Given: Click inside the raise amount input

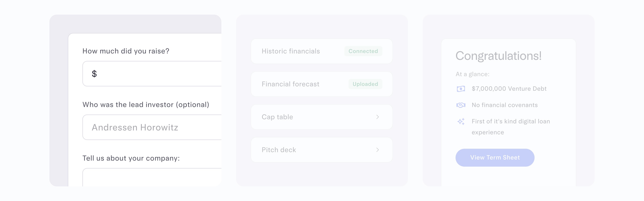Looking at the screenshot, I should click(150, 74).
